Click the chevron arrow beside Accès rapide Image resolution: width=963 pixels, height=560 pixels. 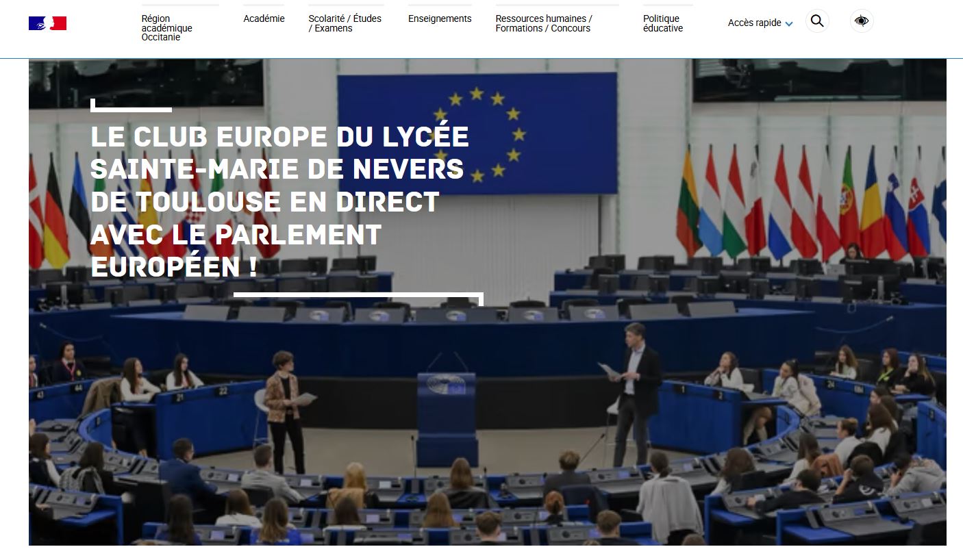(789, 24)
